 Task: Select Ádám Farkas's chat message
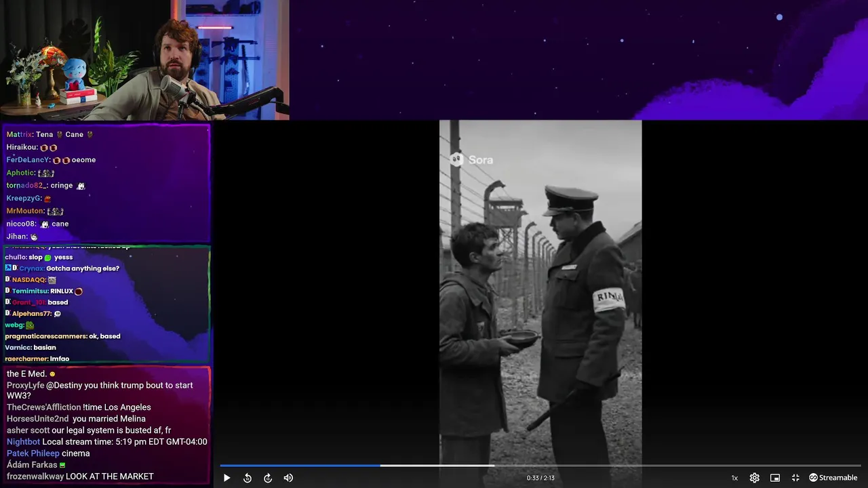click(x=36, y=465)
